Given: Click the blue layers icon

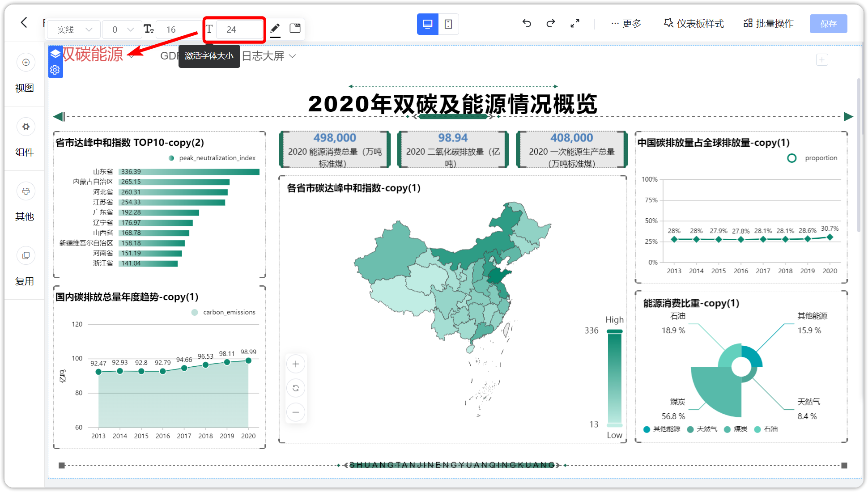Looking at the screenshot, I should pyautogui.click(x=55, y=54).
